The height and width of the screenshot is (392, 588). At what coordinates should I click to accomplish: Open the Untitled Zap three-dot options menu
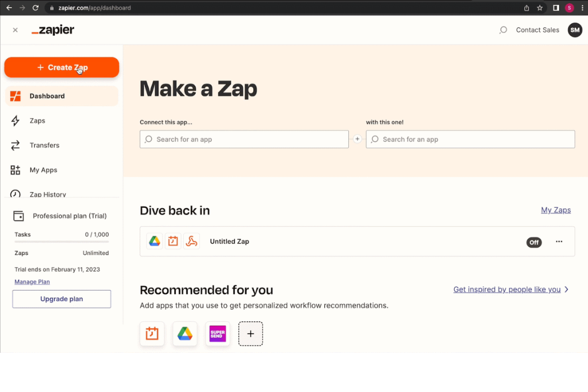[559, 241]
